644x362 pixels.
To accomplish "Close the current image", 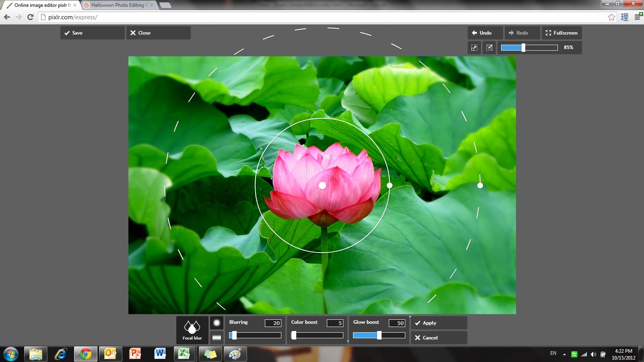I will [x=158, y=33].
